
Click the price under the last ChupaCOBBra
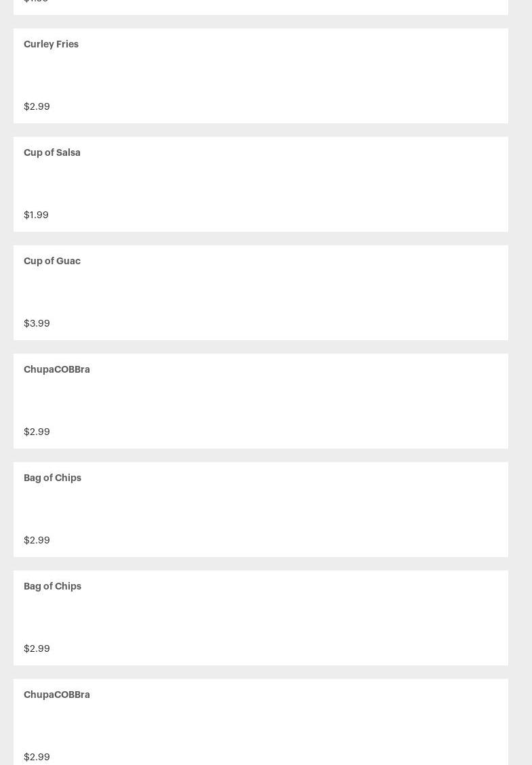pyautogui.click(x=37, y=757)
